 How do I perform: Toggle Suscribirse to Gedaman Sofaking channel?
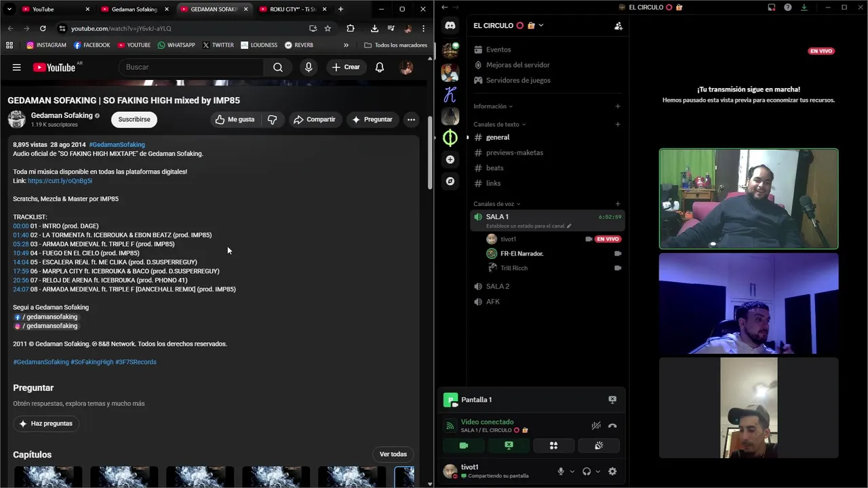[x=134, y=119]
